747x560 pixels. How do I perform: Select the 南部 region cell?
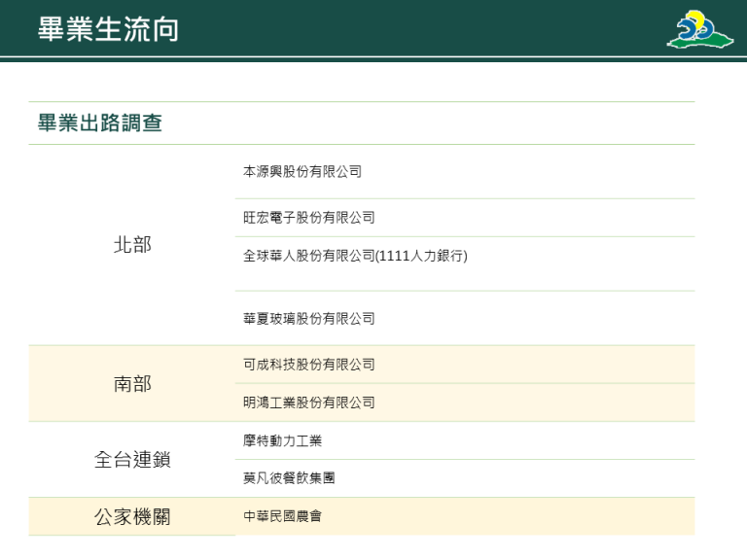(x=132, y=384)
